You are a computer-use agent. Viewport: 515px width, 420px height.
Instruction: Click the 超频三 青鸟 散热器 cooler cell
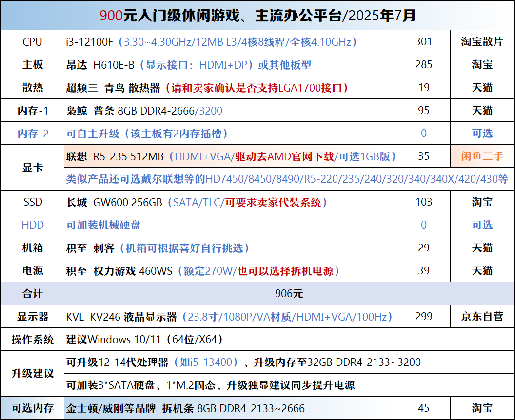tap(231, 88)
